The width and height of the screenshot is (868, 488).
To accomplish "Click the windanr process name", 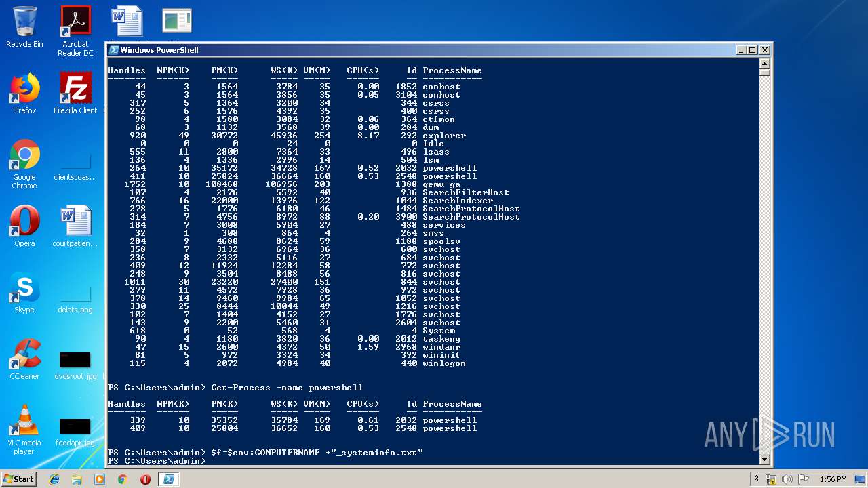I will (x=441, y=347).
